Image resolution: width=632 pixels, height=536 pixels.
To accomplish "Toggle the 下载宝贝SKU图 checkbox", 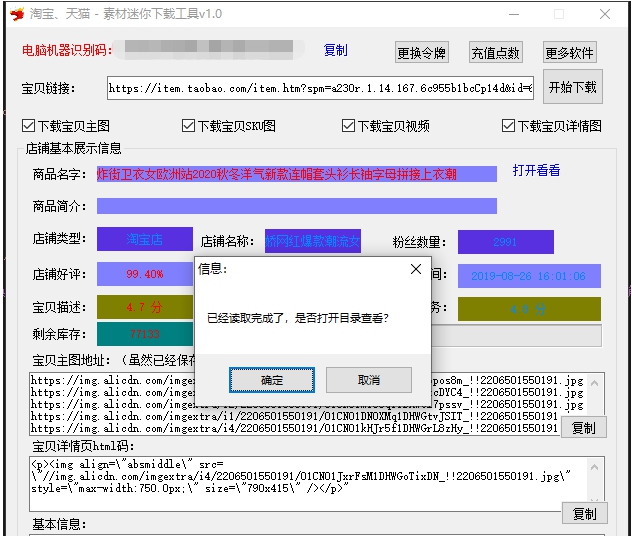I will coord(189,126).
